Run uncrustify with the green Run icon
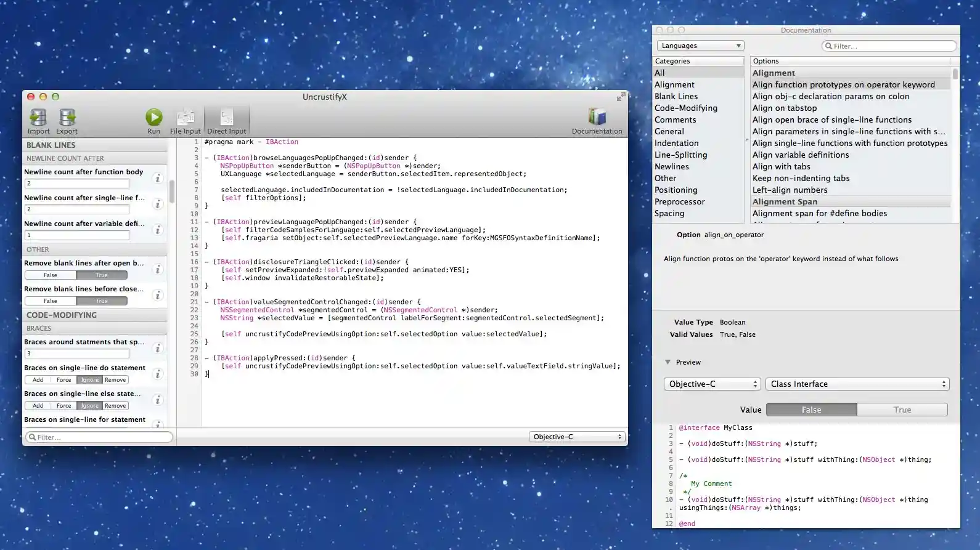The height and width of the screenshot is (550, 980). tap(153, 121)
